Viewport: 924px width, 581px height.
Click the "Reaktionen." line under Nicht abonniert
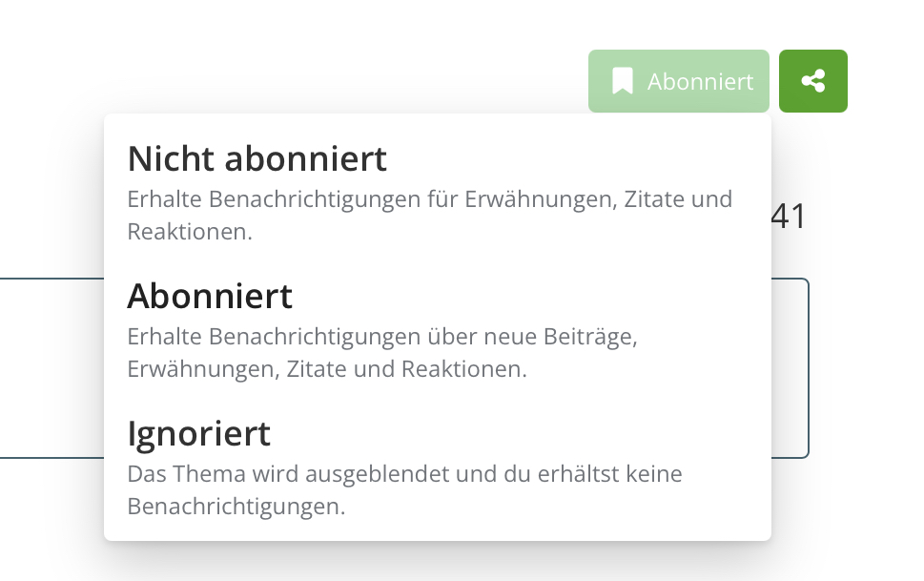coord(189,232)
